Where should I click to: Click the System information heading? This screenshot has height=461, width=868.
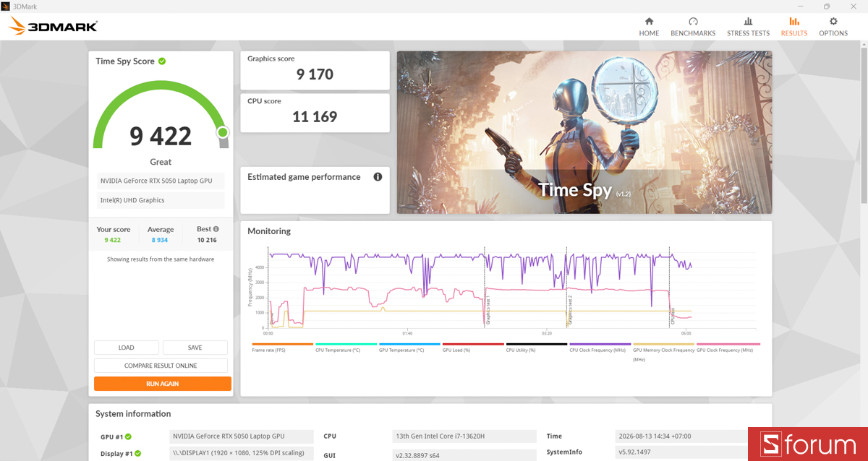point(133,414)
